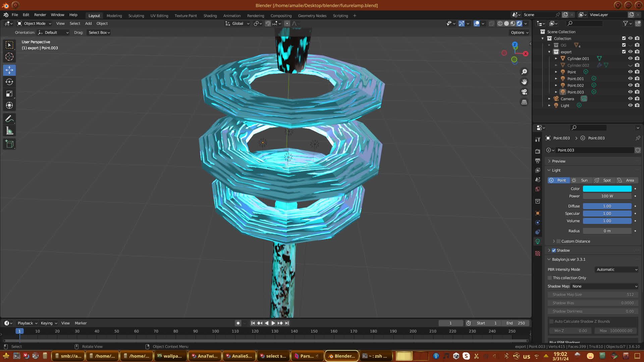The width and height of the screenshot is (644, 362).
Task: Select the Add Cube tool
Action: 9,144
